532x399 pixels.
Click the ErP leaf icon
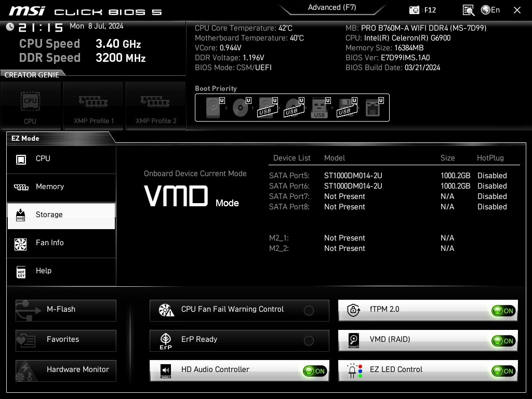(x=166, y=341)
